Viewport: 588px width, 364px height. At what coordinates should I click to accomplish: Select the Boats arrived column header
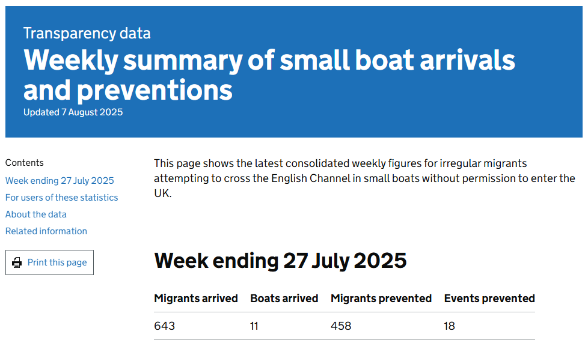[x=284, y=299]
